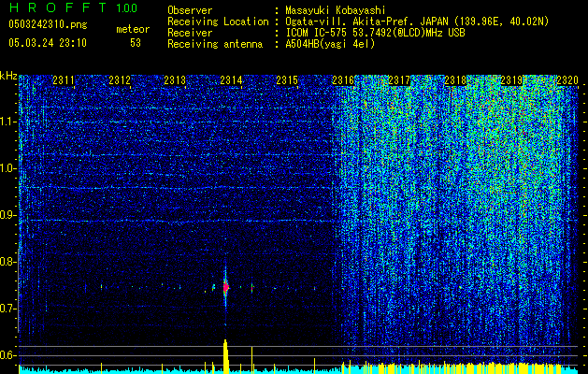Click the antenna value A504HB(yagi 4el)
The image size is (588, 374).
tap(330, 44)
